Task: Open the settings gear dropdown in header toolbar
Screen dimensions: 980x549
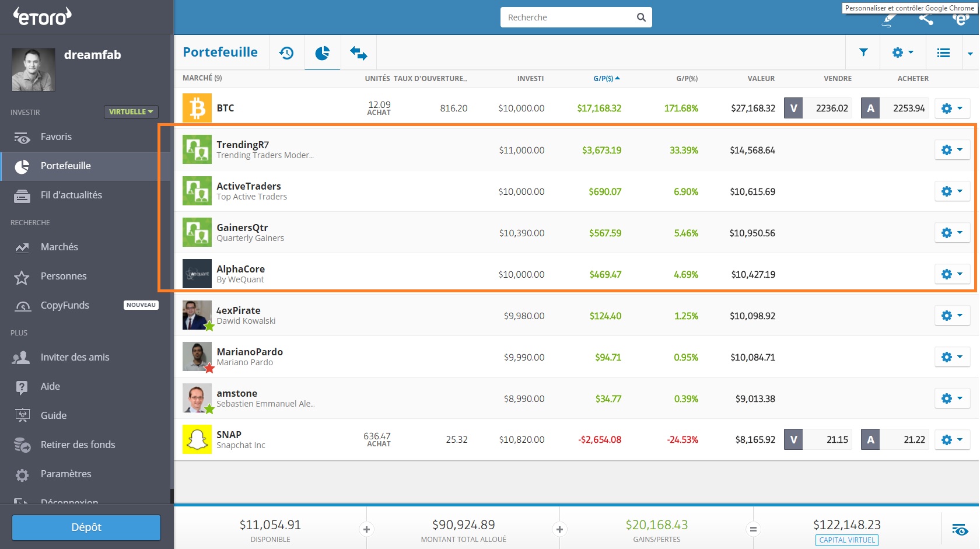Action: pos(902,53)
